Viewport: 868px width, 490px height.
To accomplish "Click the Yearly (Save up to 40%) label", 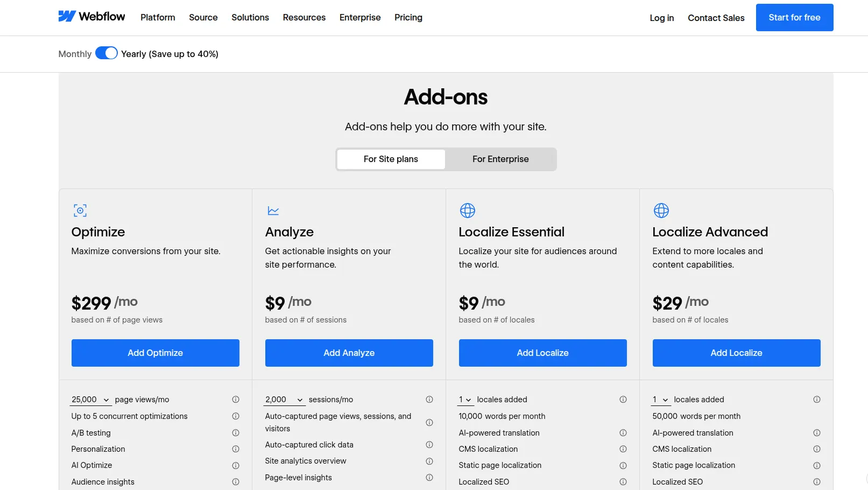I will coord(170,54).
